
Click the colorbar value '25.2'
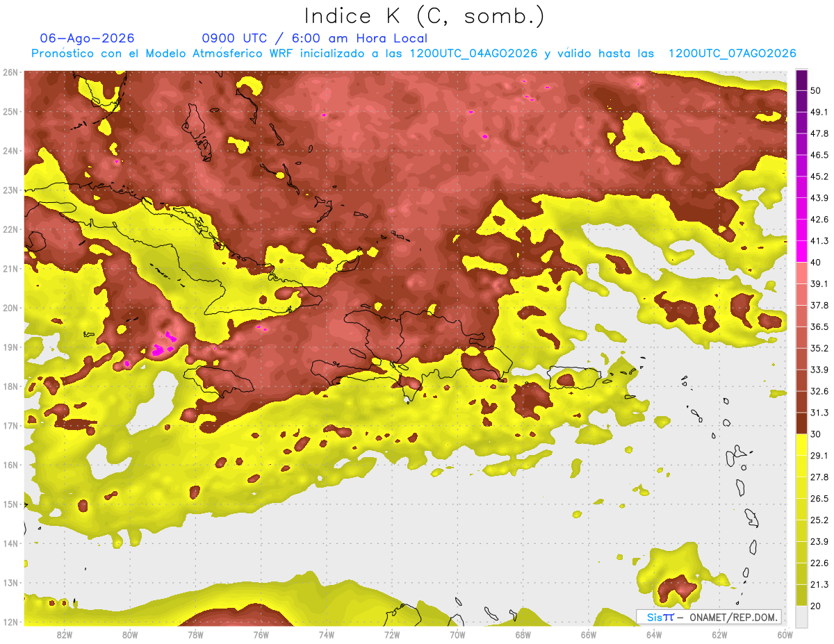point(819,520)
